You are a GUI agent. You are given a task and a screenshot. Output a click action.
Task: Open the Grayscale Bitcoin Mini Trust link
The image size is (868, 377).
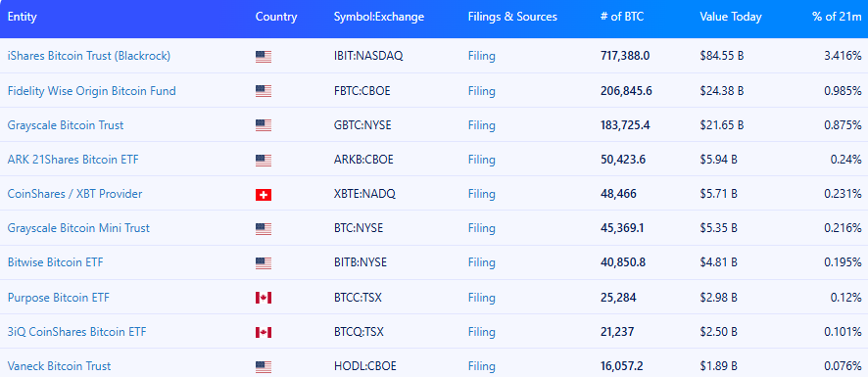[x=78, y=228]
